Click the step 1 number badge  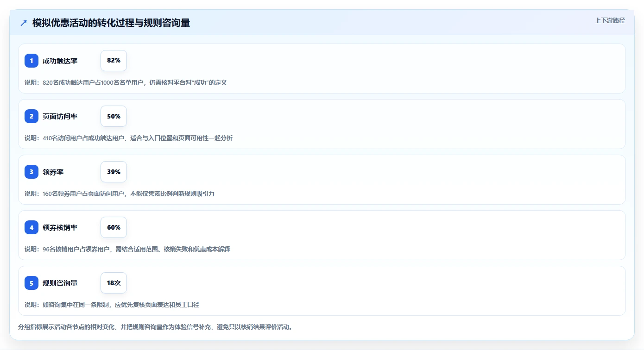(x=32, y=61)
